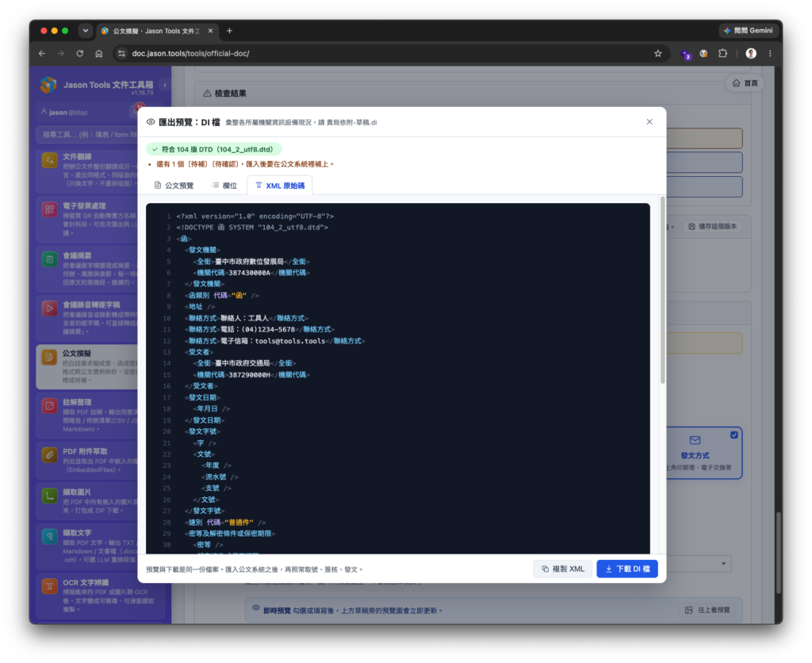Click XML line 14 臺中市政府交通局

[x=243, y=363]
